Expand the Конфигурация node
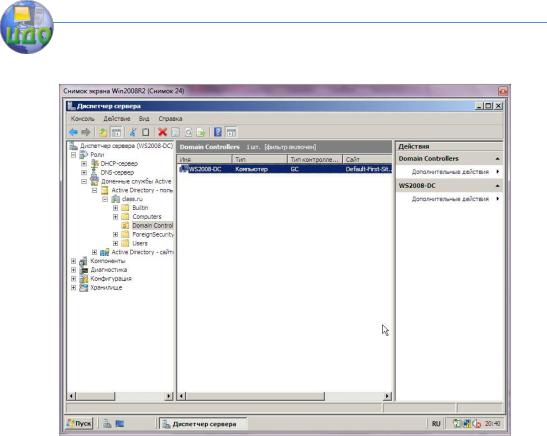This screenshot has width=547, height=436. click(x=73, y=279)
